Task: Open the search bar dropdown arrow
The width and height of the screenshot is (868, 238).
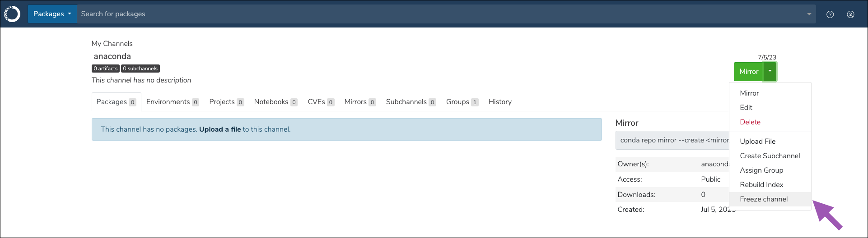Action: pos(809,14)
